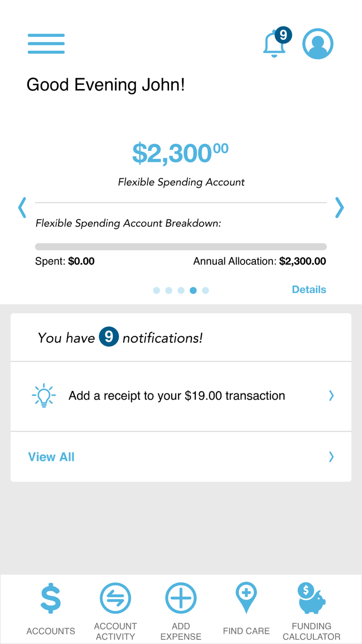Viewport: 362px width, 644px height.
Task: Select the fourth page indicator dot
Action: [193, 290]
